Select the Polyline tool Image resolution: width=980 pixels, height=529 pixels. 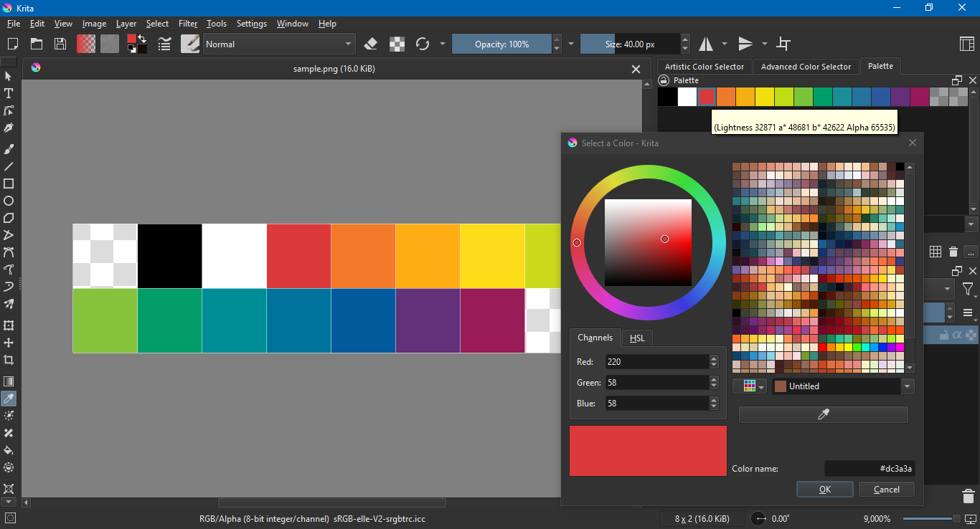[9, 235]
